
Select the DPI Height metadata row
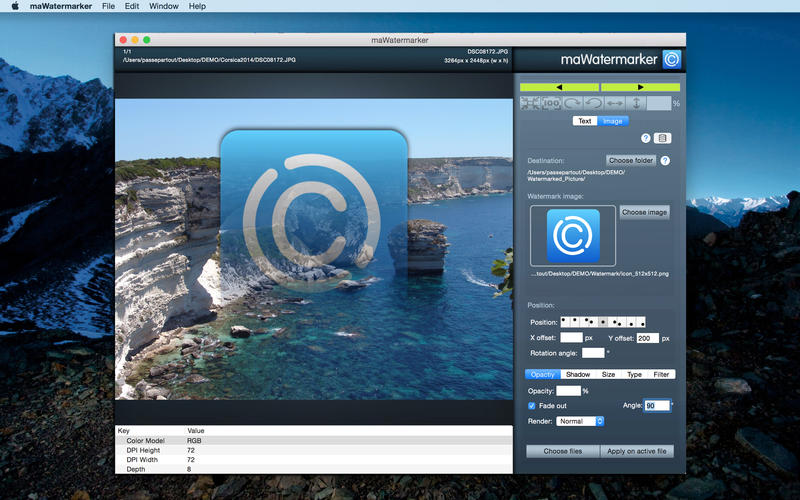[314, 450]
